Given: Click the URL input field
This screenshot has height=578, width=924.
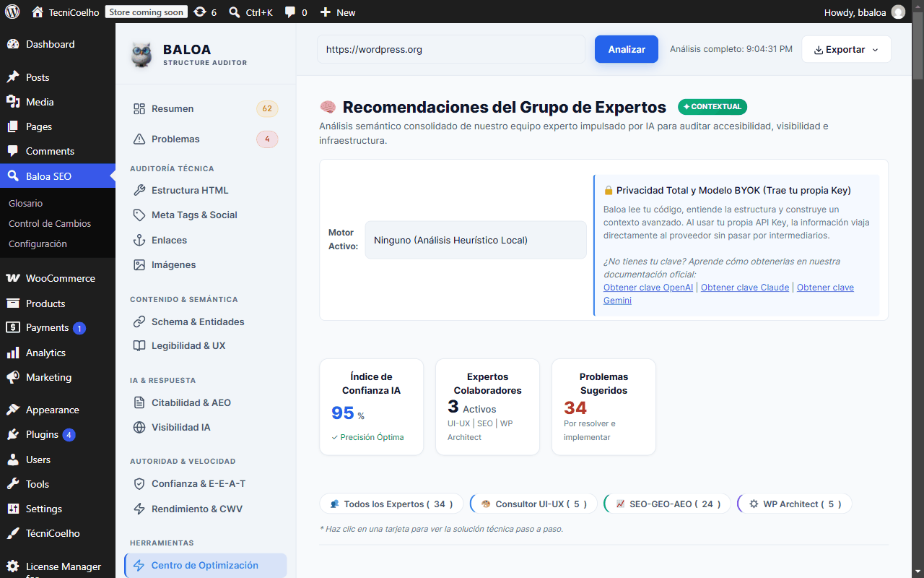Looking at the screenshot, I should coord(451,49).
